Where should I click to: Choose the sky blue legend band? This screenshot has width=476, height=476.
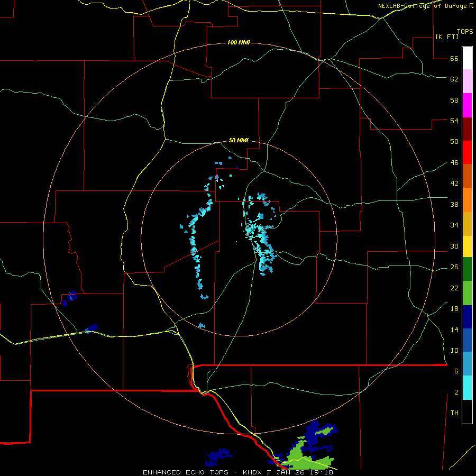tap(467, 363)
